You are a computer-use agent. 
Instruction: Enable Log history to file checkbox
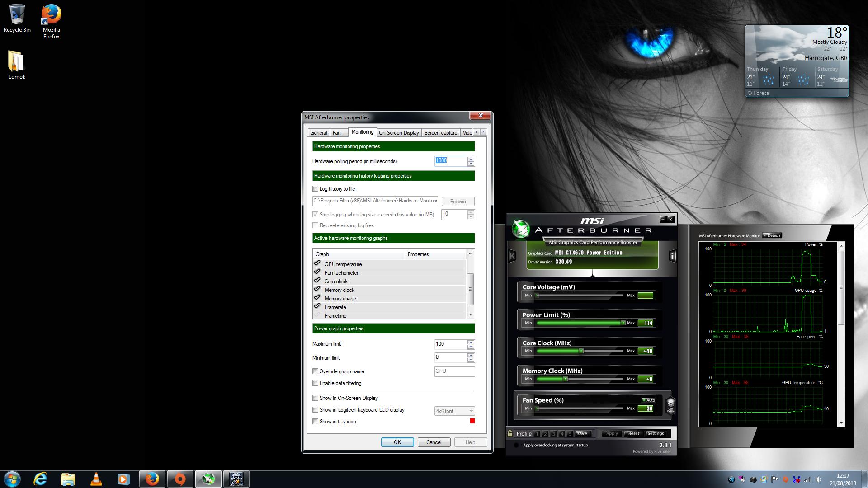pos(316,189)
